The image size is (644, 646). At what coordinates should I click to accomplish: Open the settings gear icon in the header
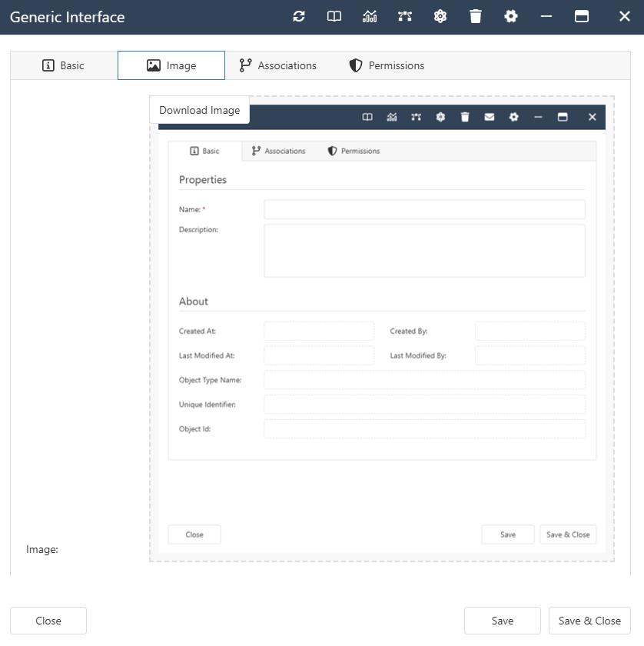pos(511,16)
